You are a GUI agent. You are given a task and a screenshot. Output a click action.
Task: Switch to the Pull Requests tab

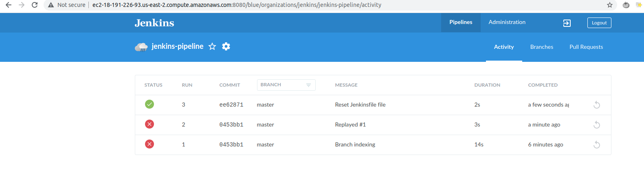586,47
